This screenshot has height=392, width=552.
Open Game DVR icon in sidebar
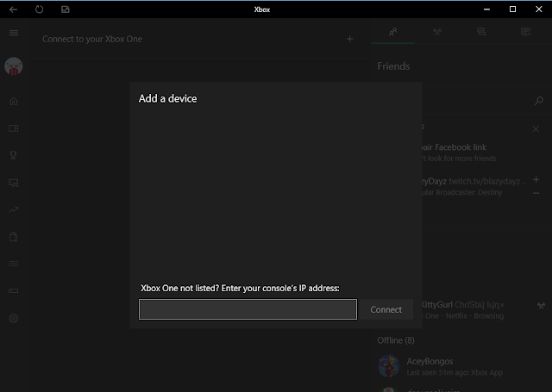pos(14,183)
